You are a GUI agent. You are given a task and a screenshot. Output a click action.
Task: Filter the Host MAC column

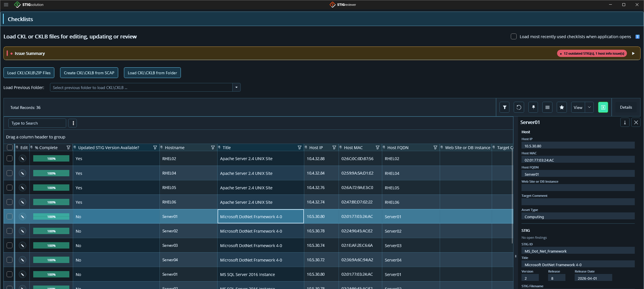coord(378,147)
